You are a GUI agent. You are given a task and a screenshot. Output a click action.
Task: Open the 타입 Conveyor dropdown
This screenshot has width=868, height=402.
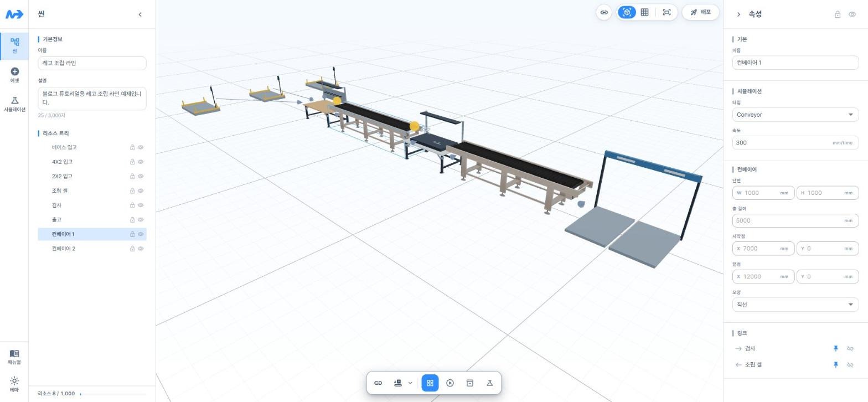tap(795, 115)
